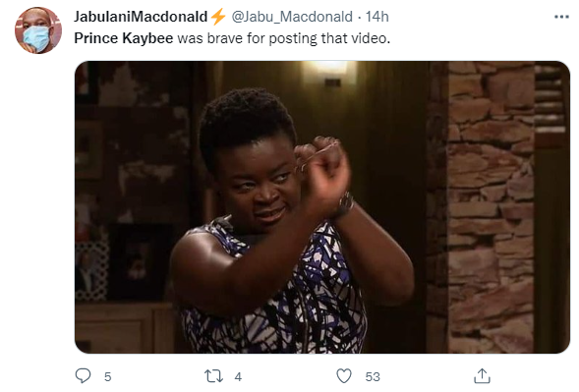View the reply count of 5
The image size is (579, 392).
pos(107,377)
